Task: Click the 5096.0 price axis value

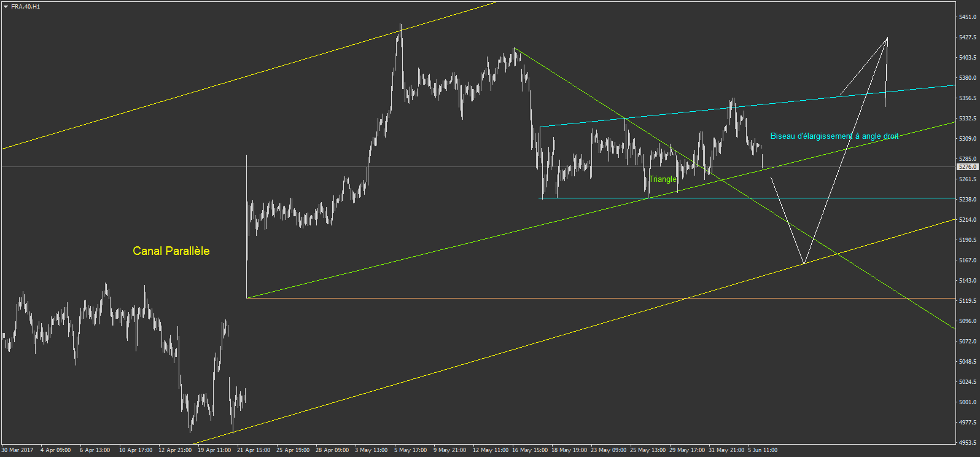Action: (968, 321)
